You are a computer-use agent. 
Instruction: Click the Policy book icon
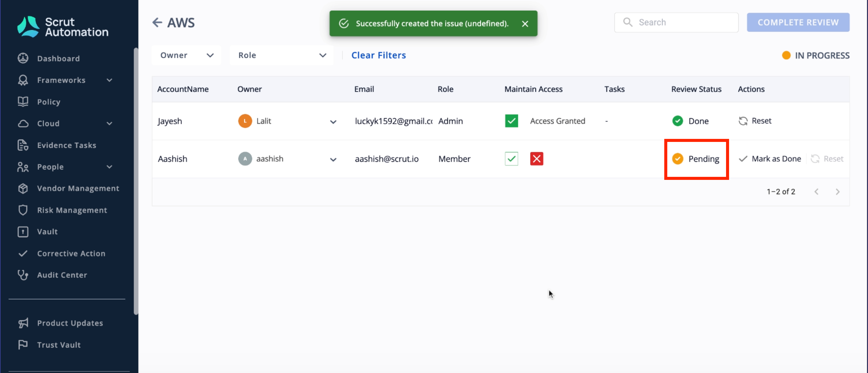click(23, 102)
